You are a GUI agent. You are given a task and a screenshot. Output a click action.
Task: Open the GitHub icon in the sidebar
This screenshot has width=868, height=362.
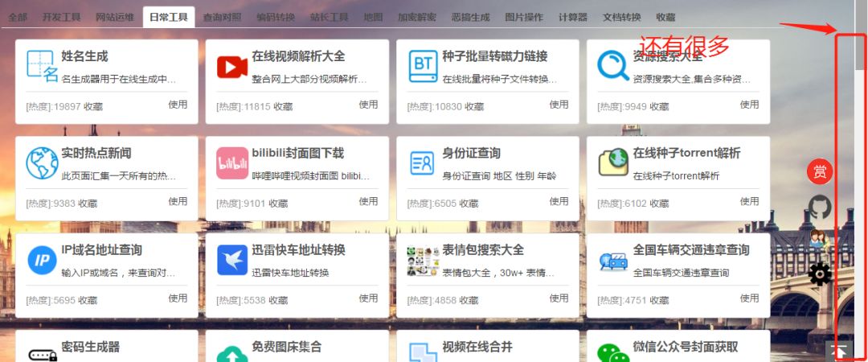click(820, 207)
